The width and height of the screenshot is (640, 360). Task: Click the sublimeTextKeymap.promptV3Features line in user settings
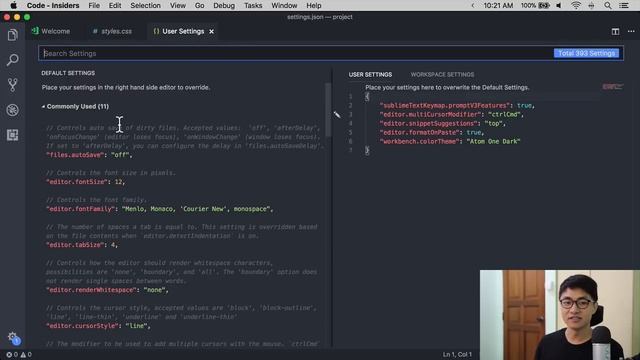(x=457, y=106)
